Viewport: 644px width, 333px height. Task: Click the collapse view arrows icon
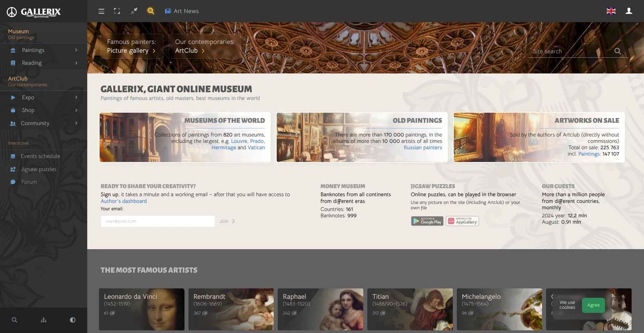tap(134, 11)
